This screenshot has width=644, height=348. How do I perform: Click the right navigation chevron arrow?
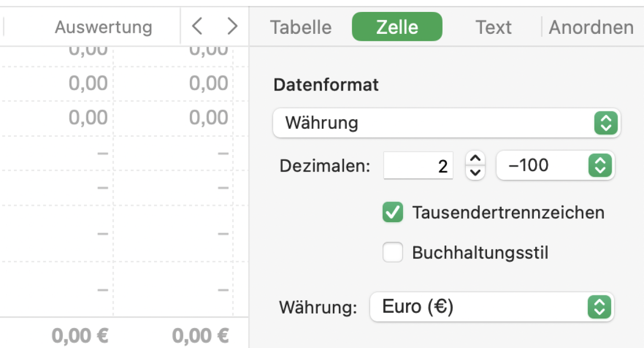tap(232, 26)
